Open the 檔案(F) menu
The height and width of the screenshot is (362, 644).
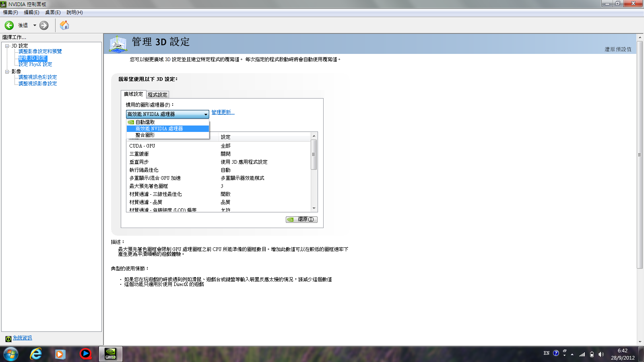pos(10,12)
